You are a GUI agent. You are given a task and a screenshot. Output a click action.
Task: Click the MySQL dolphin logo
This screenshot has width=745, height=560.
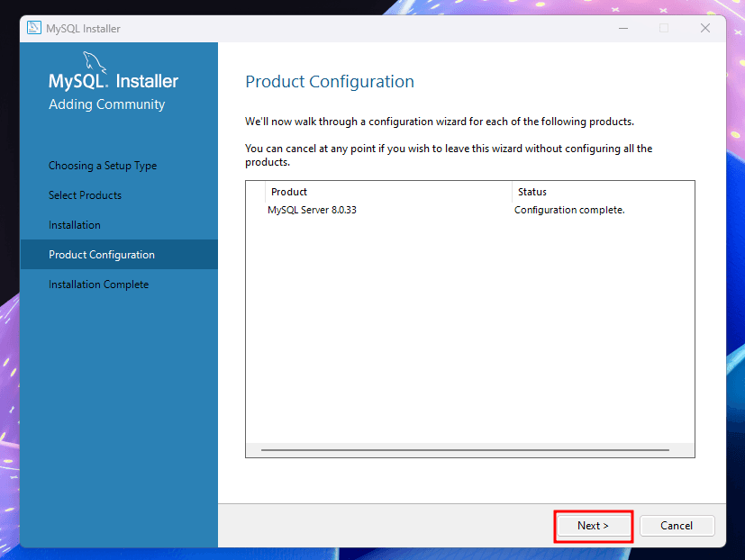[95, 63]
